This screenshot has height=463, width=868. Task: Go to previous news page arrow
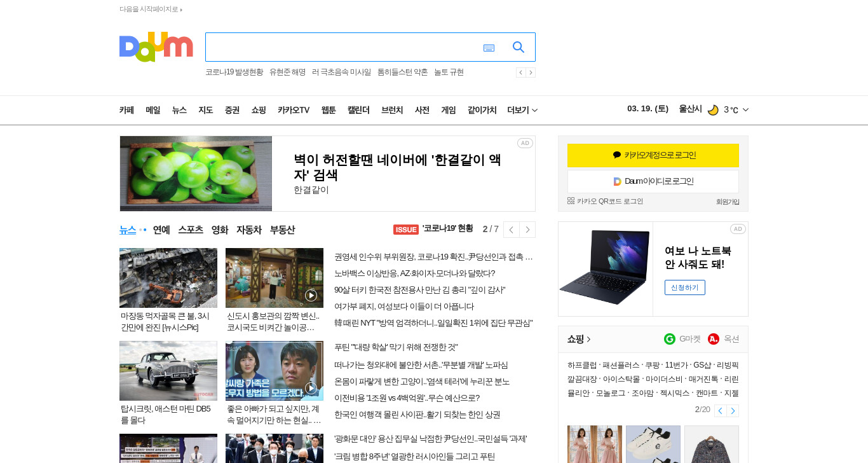pos(512,230)
